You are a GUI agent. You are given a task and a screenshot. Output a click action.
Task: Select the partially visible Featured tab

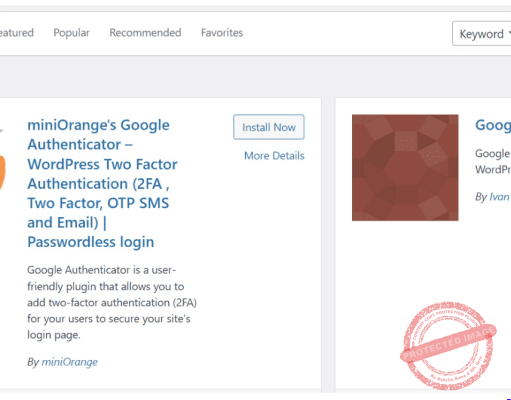[17, 33]
